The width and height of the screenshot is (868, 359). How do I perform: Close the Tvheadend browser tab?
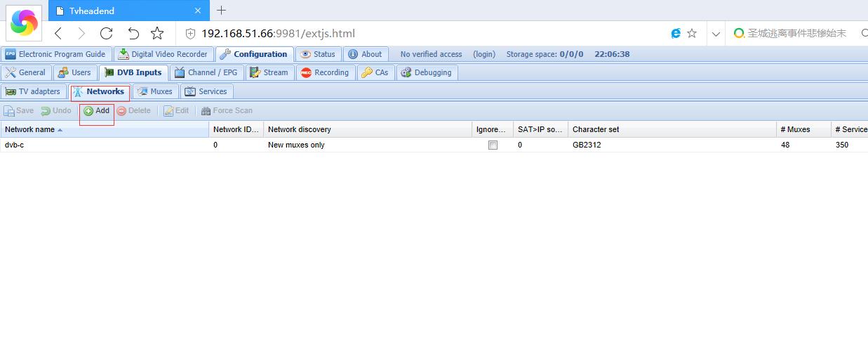tap(198, 11)
